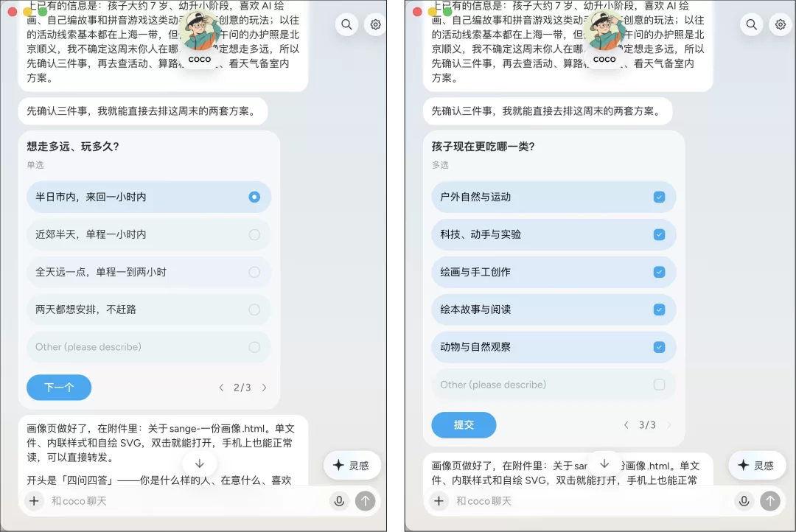Click coco avatar in the left window
This screenshot has height=532, width=796.
click(200, 32)
